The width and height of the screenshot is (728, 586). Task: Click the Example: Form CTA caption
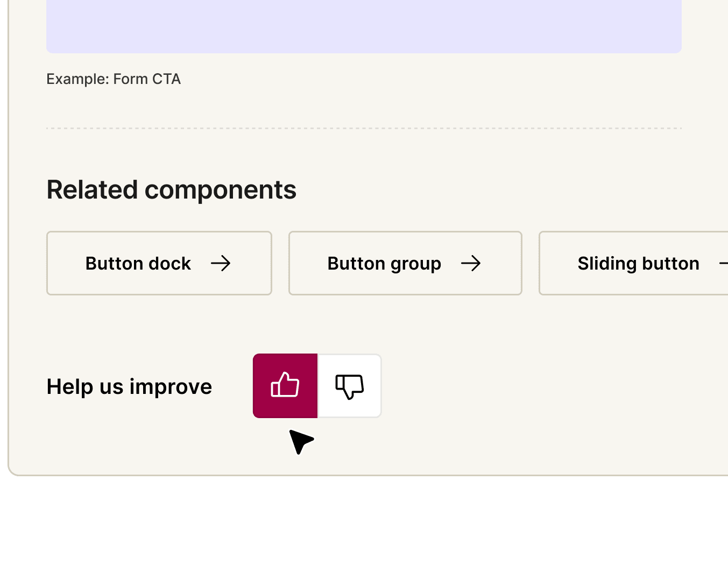pos(114,79)
